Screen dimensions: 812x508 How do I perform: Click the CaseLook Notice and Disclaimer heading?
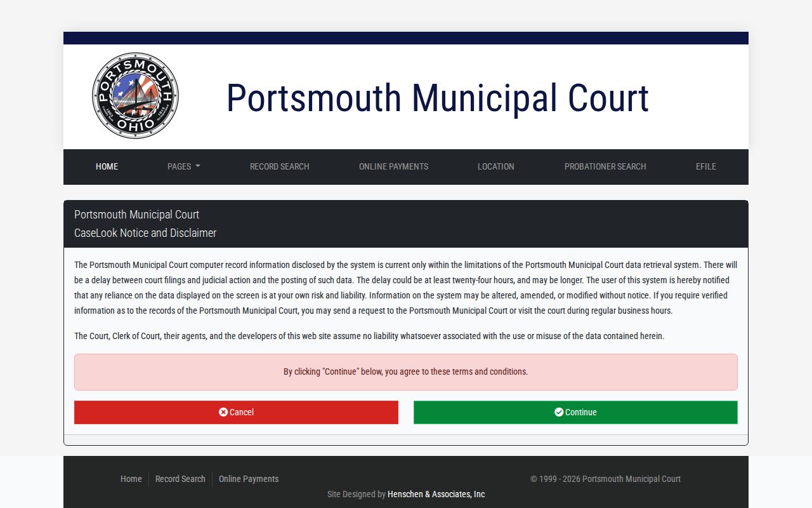tap(145, 233)
